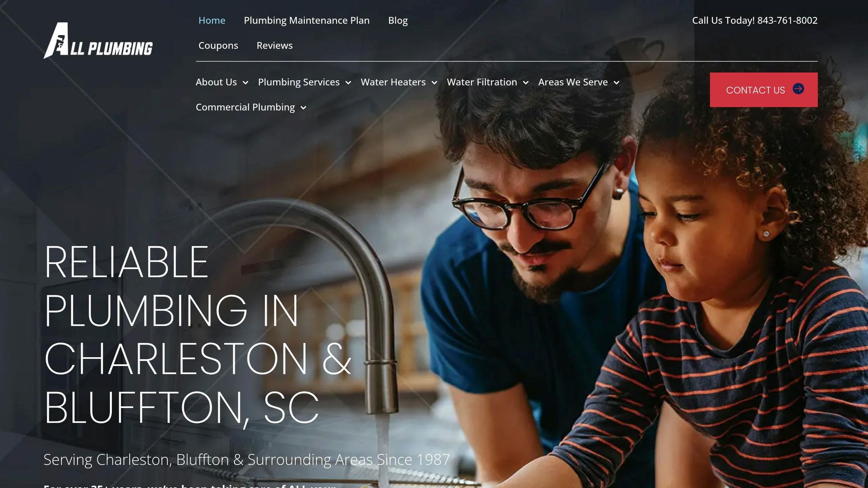Click the Serving Charleston tagline text
This screenshot has width=868, height=488.
tap(246, 460)
